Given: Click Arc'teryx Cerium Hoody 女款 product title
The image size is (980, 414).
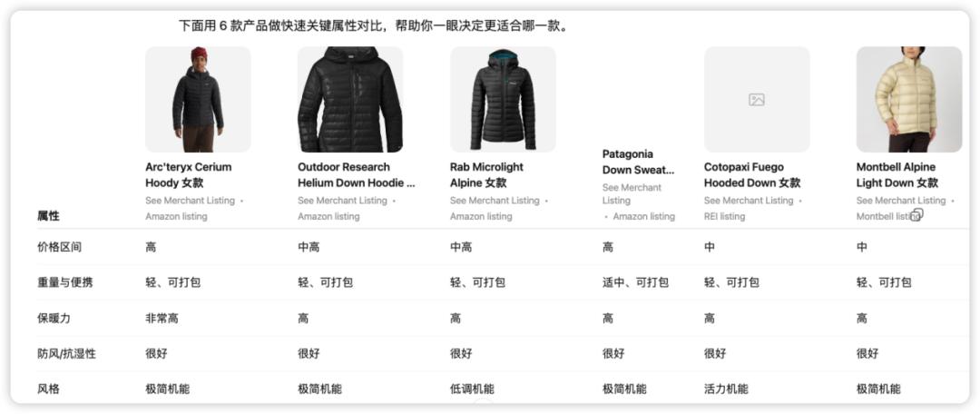Looking at the screenshot, I should point(188,175).
